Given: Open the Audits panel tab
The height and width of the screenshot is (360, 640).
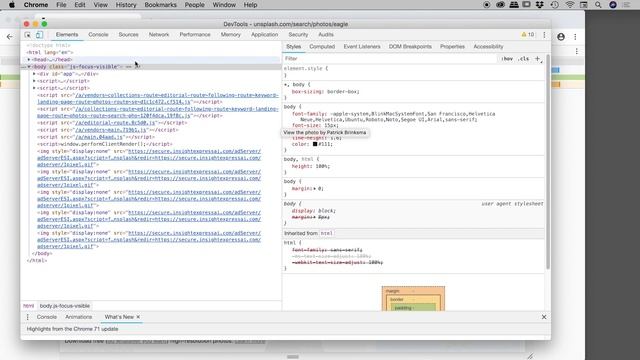Looking at the screenshot, I should coord(326,35).
